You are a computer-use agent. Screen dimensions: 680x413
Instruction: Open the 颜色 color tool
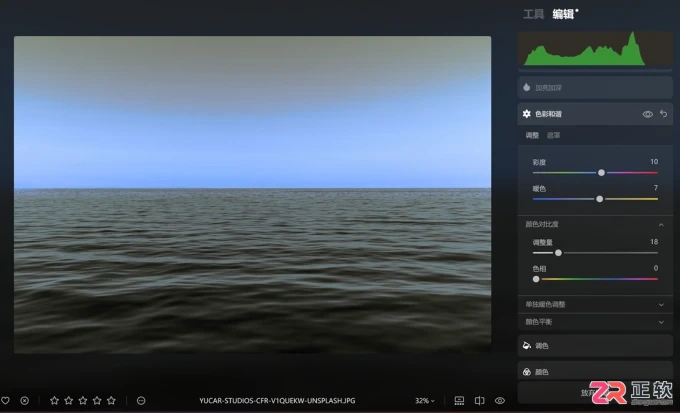tap(595, 371)
